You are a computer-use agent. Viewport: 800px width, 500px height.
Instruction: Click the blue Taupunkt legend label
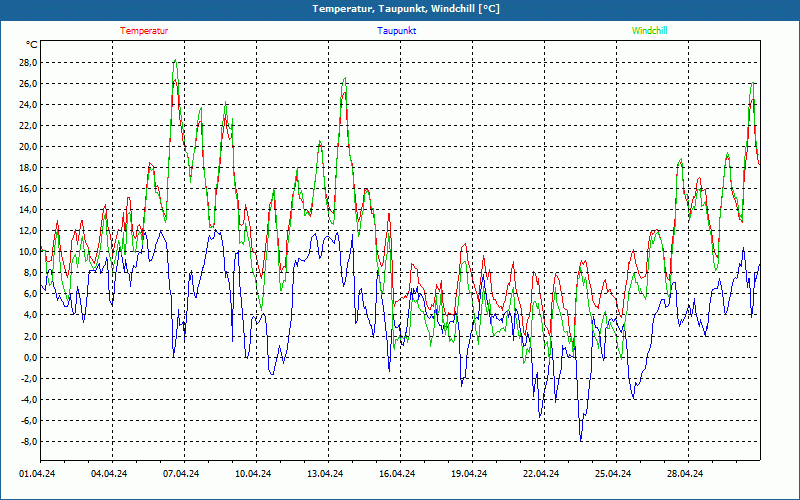[396, 31]
